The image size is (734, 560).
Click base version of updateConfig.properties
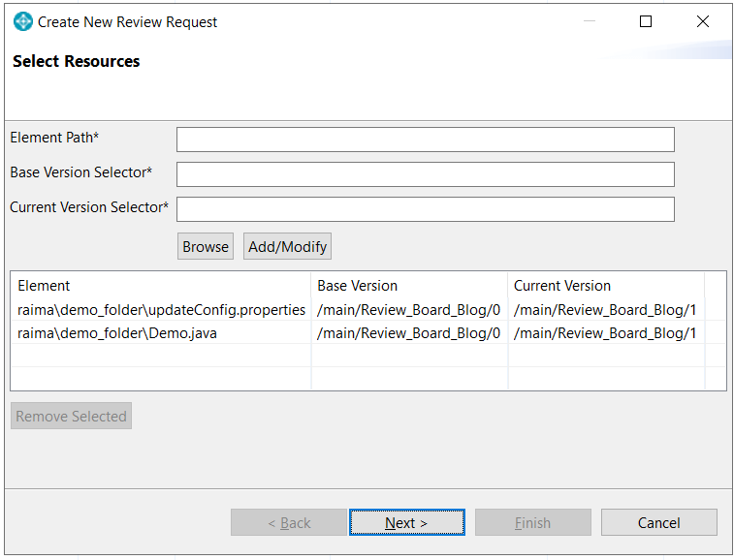point(408,310)
